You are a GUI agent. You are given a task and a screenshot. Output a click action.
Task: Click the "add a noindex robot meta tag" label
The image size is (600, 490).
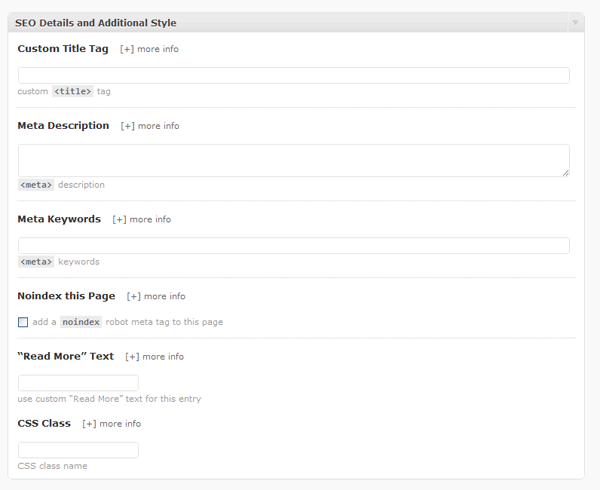pyautogui.click(x=128, y=322)
